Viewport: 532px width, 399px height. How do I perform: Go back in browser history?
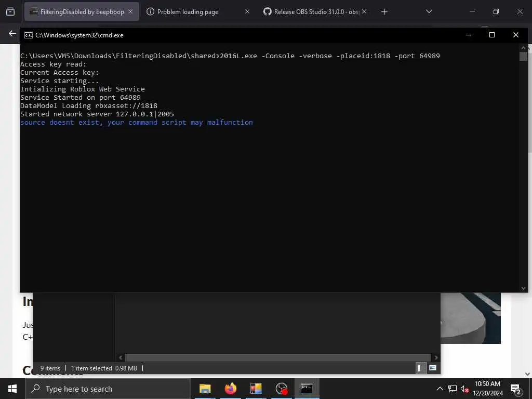[x=12, y=33]
